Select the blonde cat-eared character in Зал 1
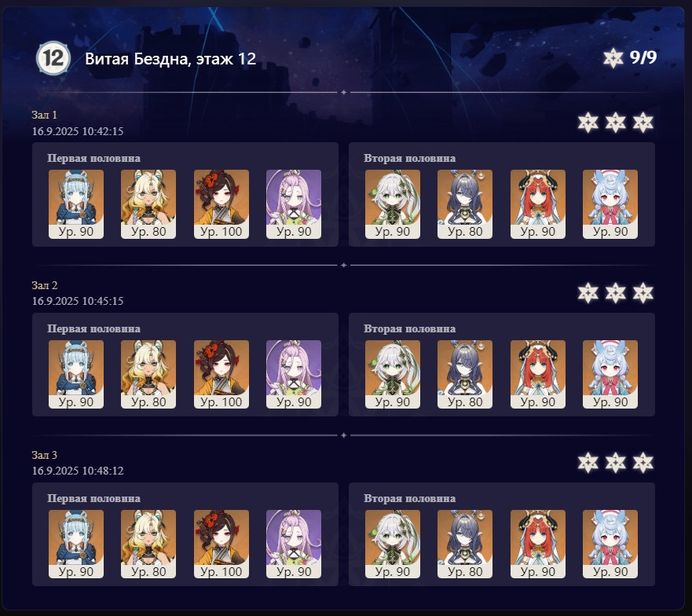This screenshot has height=616, width=692. [x=148, y=204]
